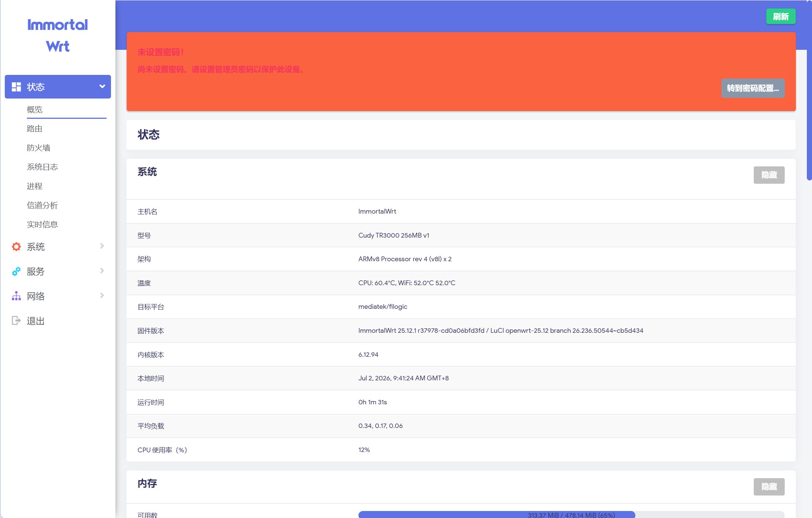Click uptime value 0h 1m 31s
Screen dimensions: 812x518
(373, 402)
